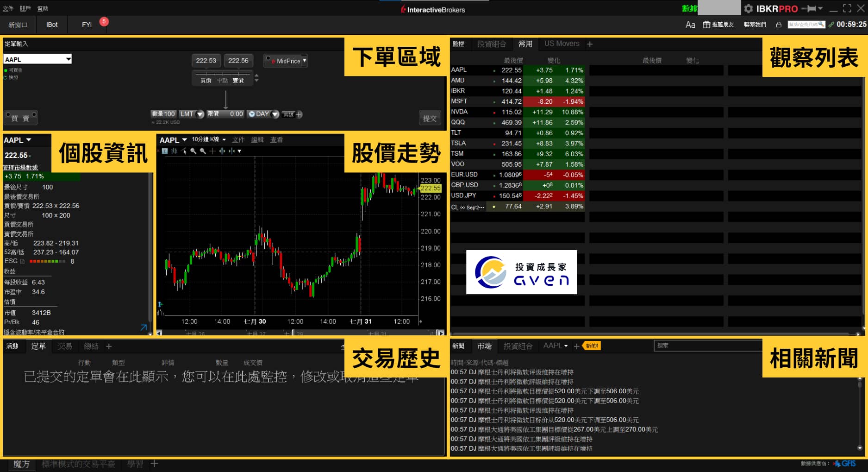Switch to the US Movers watchlist tab
Image resolution: width=868 pixels, height=472 pixels.
562,44
